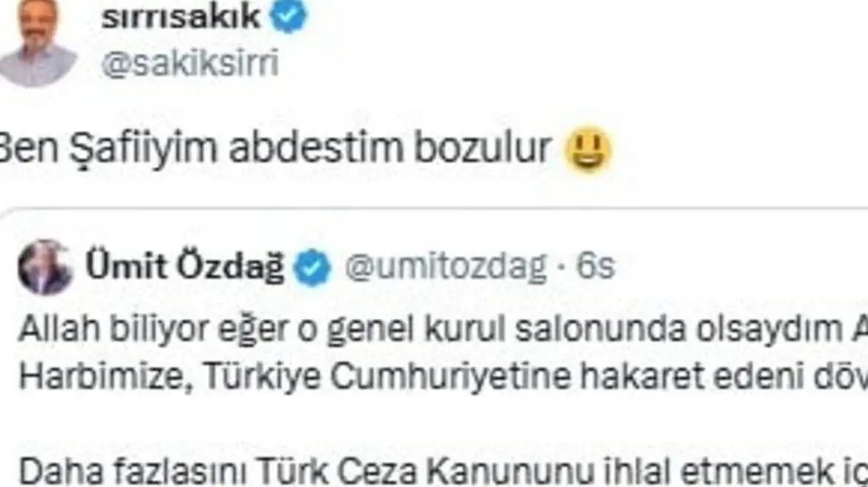Viewport: 868px width, 487px height.
Task: Click quoted line 'Harbimize, Türkiye Cumhuriyetine hakaret'
Action: tap(443, 377)
